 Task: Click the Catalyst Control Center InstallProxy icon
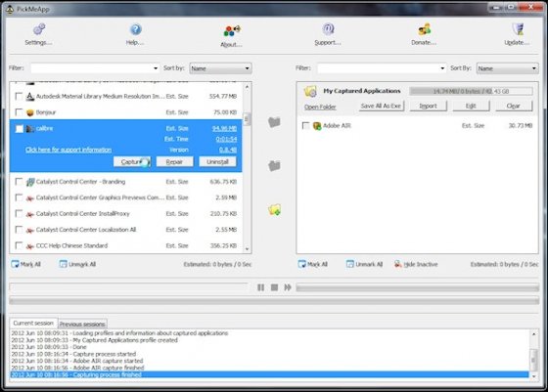coord(30,214)
